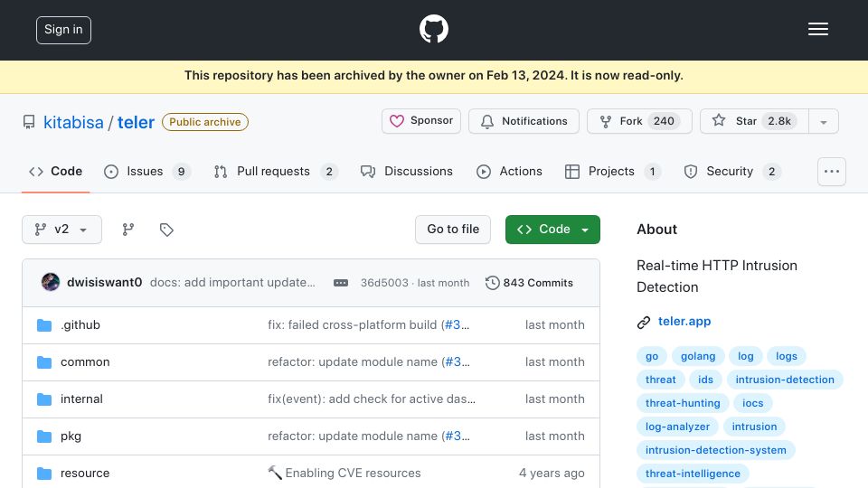Image resolution: width=868 pixels, height=488 pixels.
Task: Open the Discussions tab
Action: [406, 172]
